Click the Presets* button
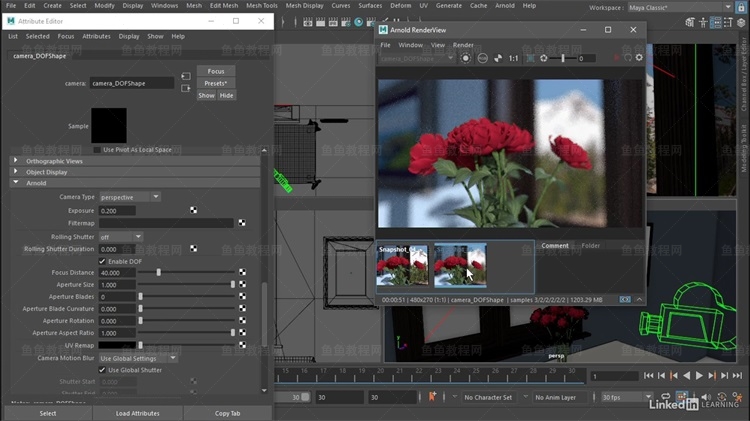This screenshot has height=421, width=750. tap(216, 83)
